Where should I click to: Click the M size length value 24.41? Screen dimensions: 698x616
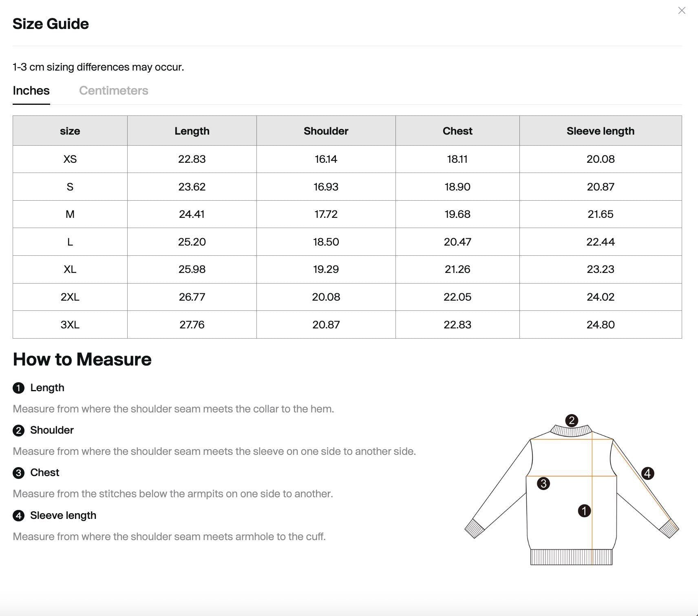[192, 214]
